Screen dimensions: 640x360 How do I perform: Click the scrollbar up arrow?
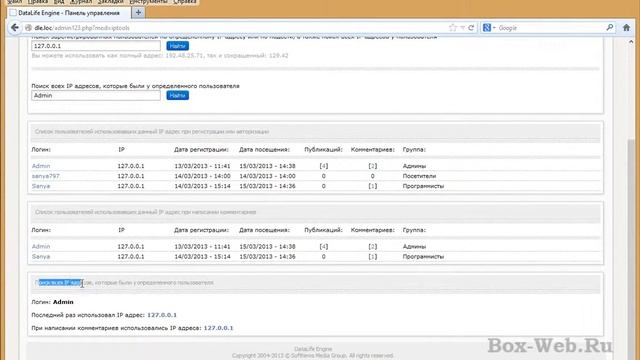coord(631,42)
